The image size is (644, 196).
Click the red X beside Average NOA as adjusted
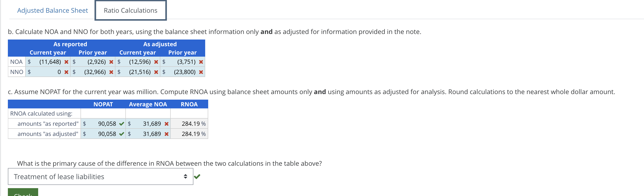167,134
